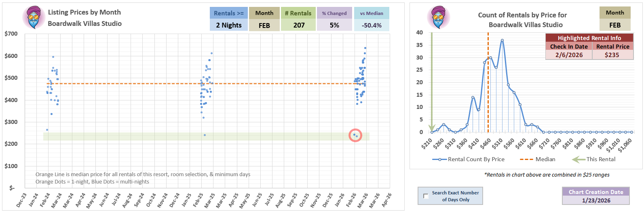
Task: Click the genie logo in left chart
Action: point(34,18)
